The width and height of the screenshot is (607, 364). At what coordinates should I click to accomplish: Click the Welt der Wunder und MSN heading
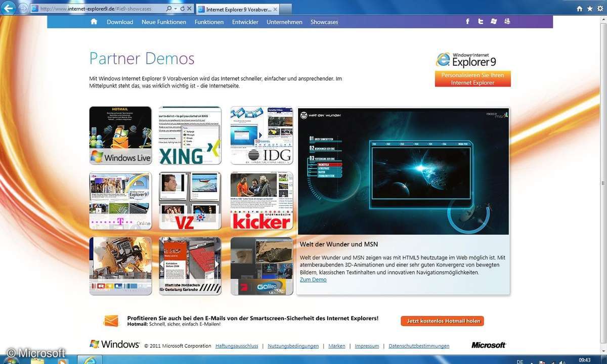point(339,244)
